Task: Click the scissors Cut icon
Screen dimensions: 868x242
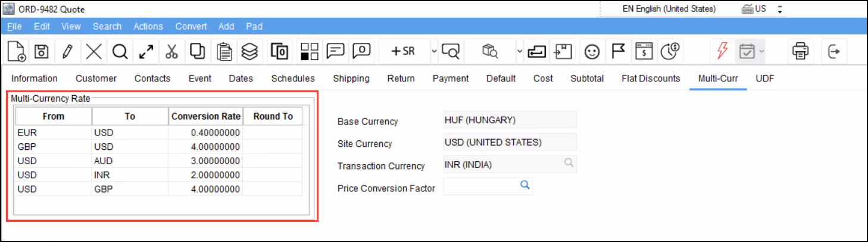Action: (x=171, y=52)
